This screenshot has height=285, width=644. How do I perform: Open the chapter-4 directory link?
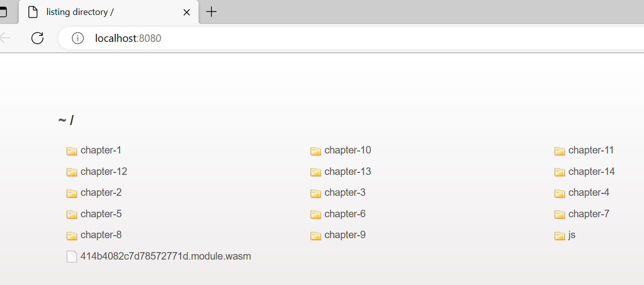click(x=589, y=192)
